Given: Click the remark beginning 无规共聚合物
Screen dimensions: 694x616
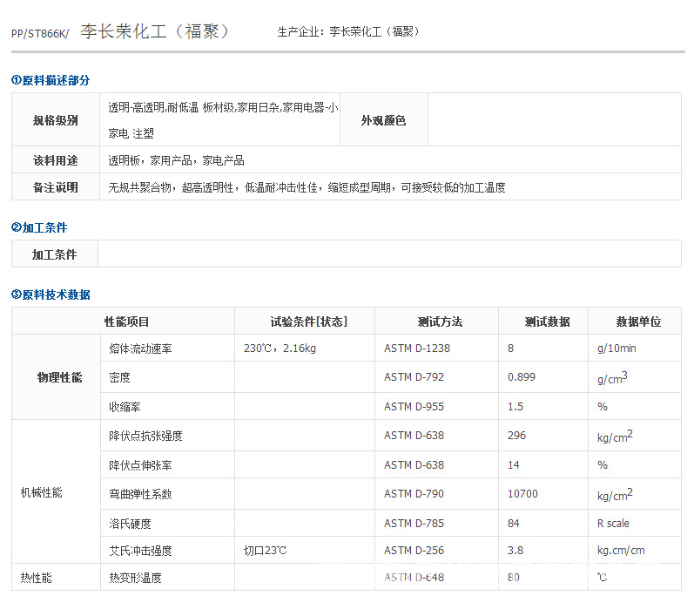Looking at the screenshot, I should [307, 187].
